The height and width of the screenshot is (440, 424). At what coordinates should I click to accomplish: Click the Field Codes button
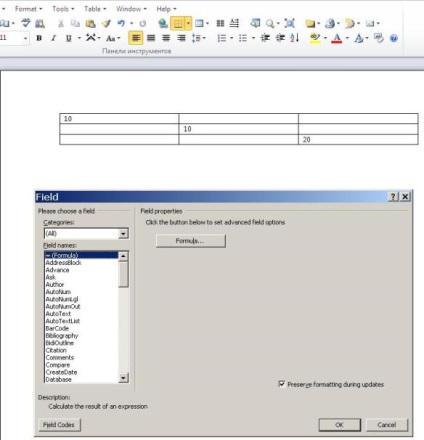coord(59,425)
